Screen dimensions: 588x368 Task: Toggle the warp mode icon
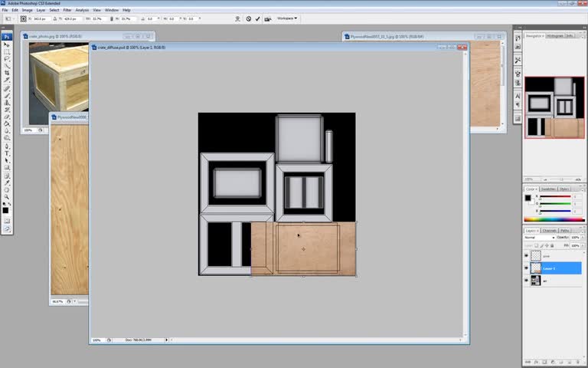point(237,18)
